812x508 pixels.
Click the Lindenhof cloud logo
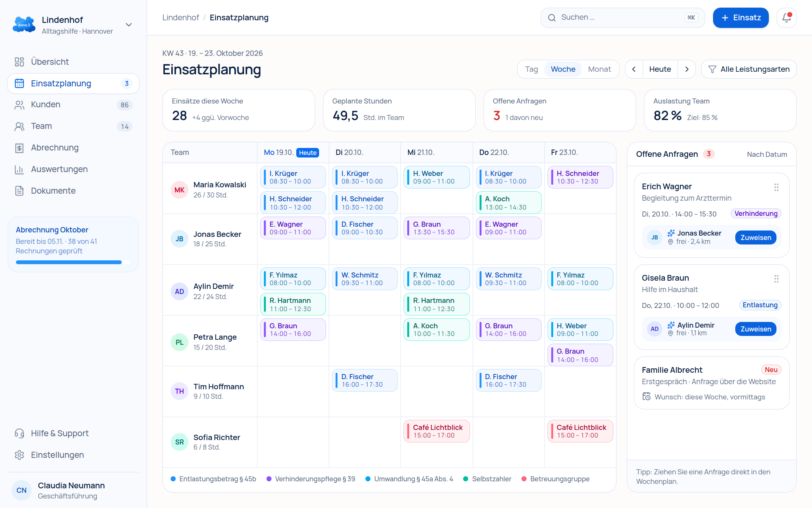(x=24, y=24)
